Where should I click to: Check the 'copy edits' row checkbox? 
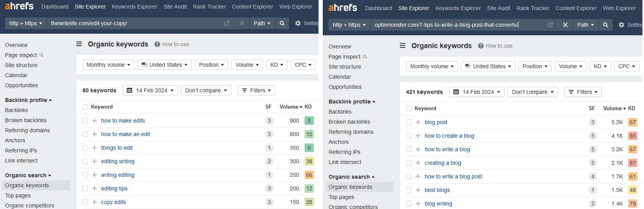(85, 202)
